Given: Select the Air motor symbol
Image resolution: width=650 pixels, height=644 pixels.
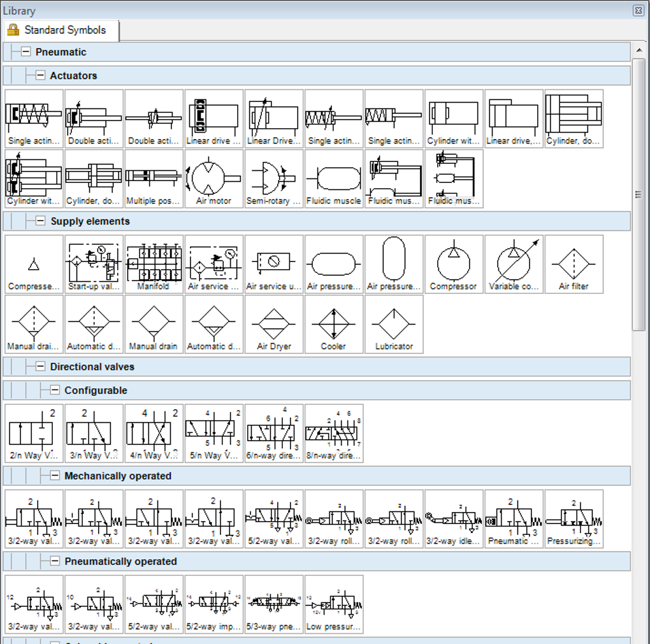Looking at the screenshot, I should 213,179.
